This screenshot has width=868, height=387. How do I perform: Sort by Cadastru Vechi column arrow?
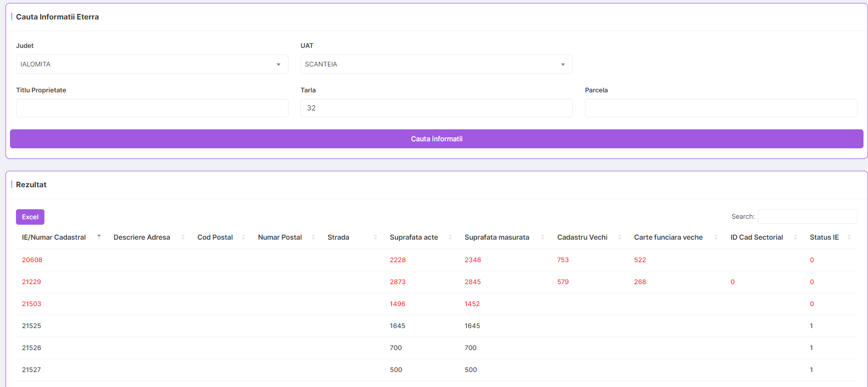(619, 237)
